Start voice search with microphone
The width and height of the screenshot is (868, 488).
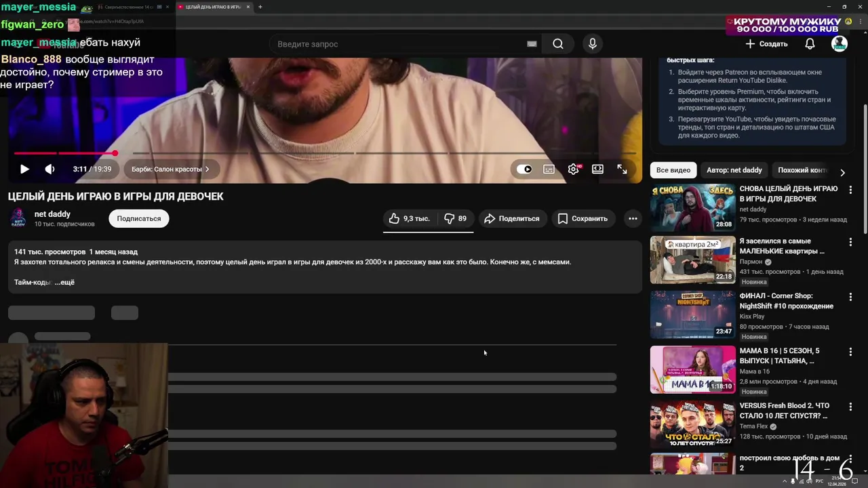[x=593, y=44]
